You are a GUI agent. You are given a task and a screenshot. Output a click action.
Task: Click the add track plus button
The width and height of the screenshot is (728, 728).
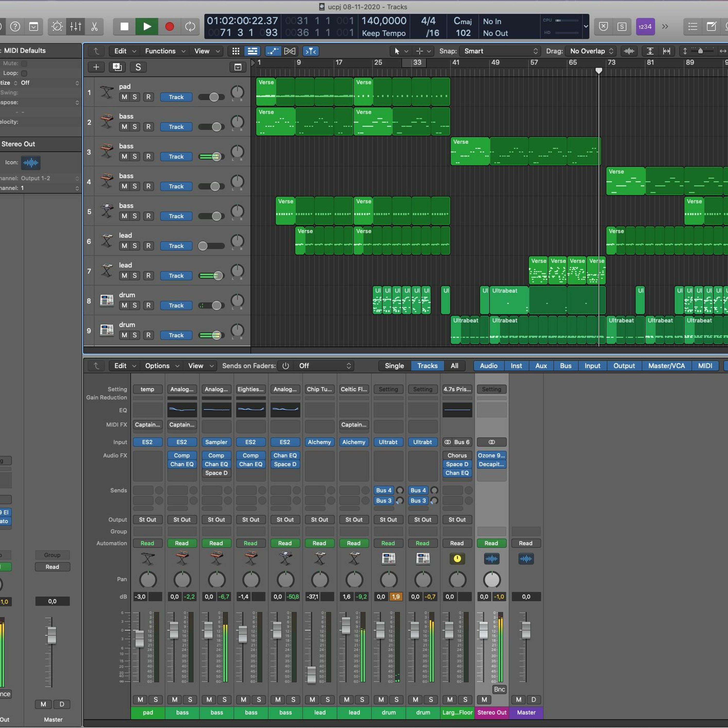[x=96, y=67]
